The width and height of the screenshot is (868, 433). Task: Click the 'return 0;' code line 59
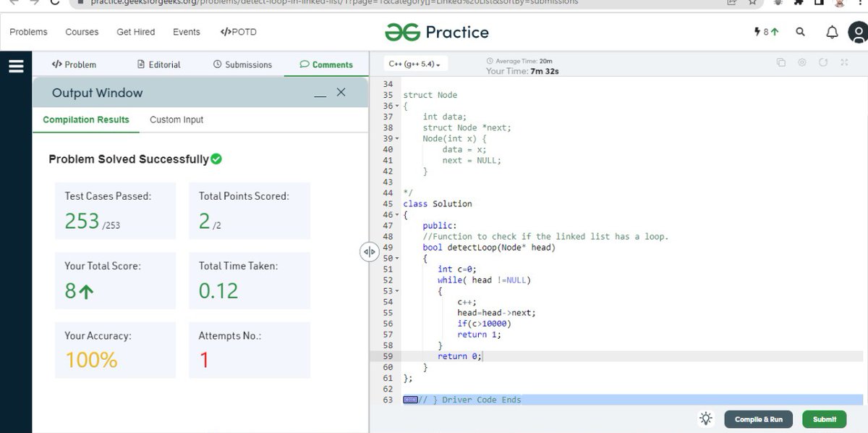pyautogui.click(x=460, y=356)
